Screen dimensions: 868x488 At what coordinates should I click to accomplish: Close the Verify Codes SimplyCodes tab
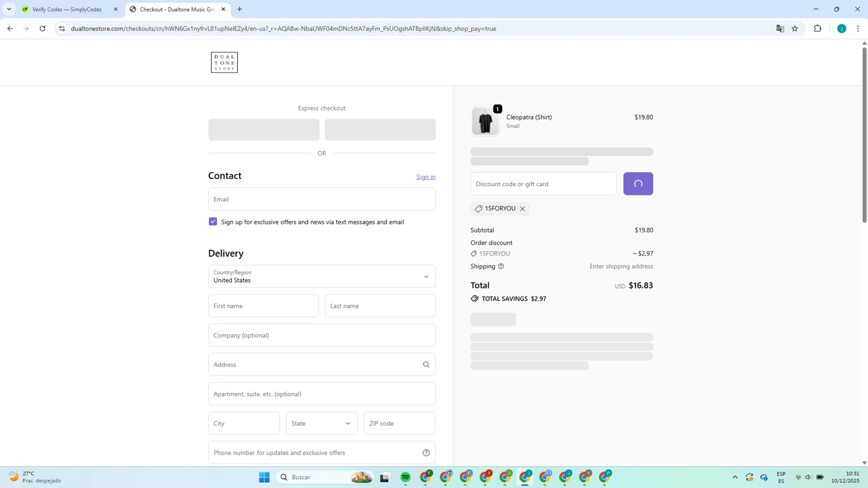(116, 9)
